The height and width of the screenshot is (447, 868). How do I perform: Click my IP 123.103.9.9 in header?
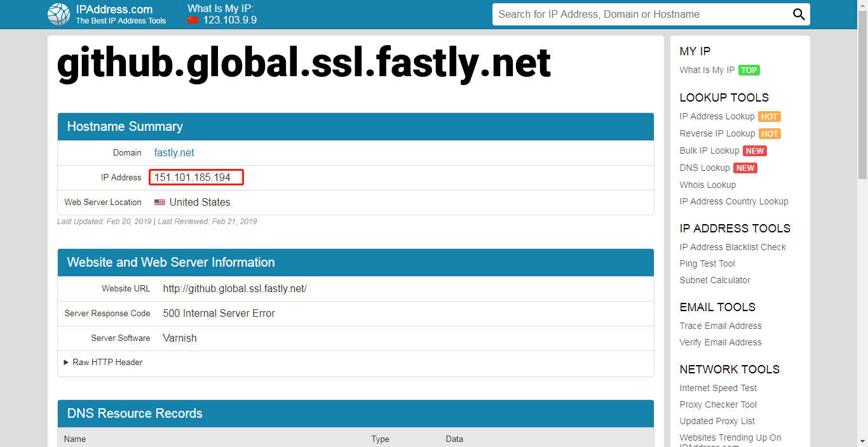pos(230,20)
